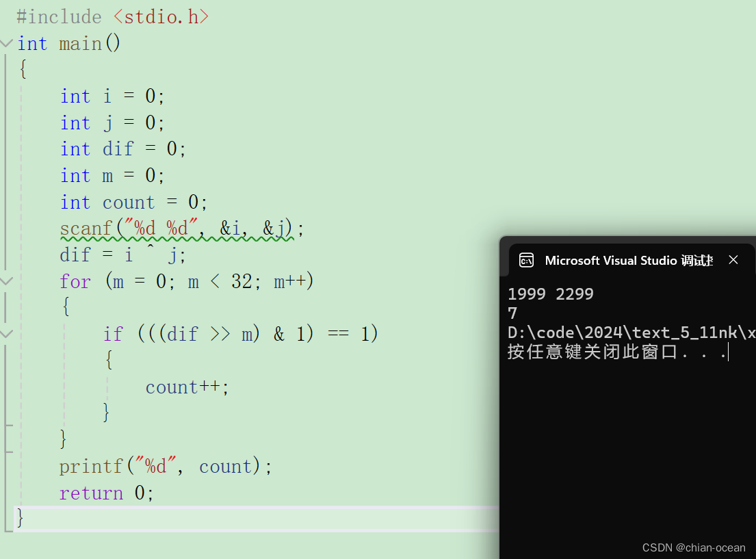Click the return 0; statement
The image size is (756, 559).
[106, 493]
